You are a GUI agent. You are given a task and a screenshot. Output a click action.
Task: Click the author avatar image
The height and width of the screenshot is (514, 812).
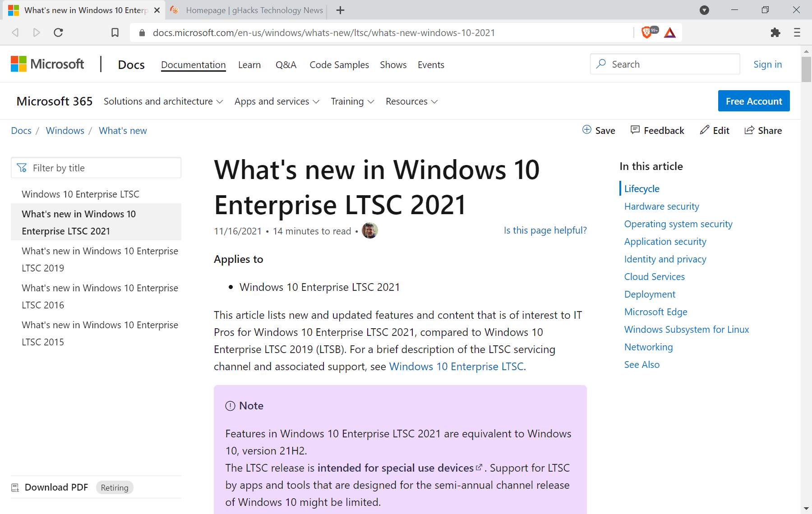point(370,230)
